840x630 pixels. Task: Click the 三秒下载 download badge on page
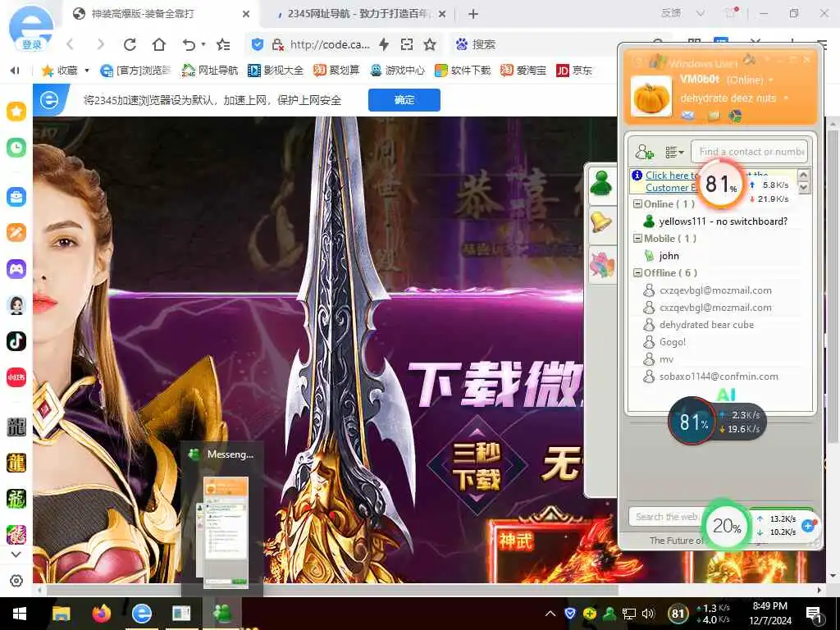click(x=477, y=466)
